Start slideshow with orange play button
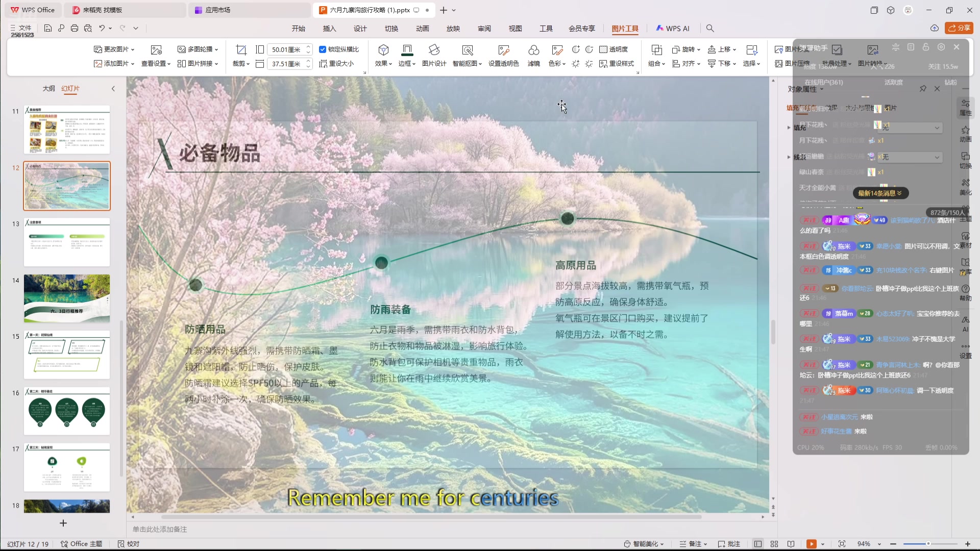 click(x=811, y=544)
